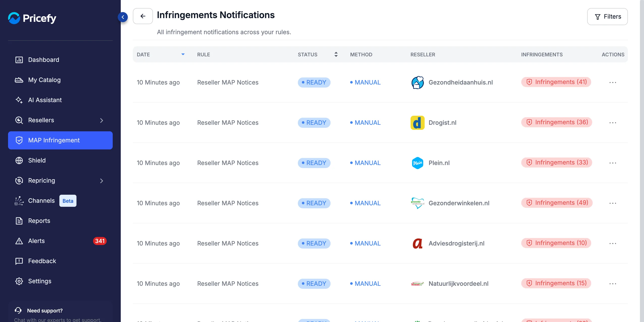Click the Channels icon in sidebar
This screenshot has height=322, width=644.
[19, 201]
